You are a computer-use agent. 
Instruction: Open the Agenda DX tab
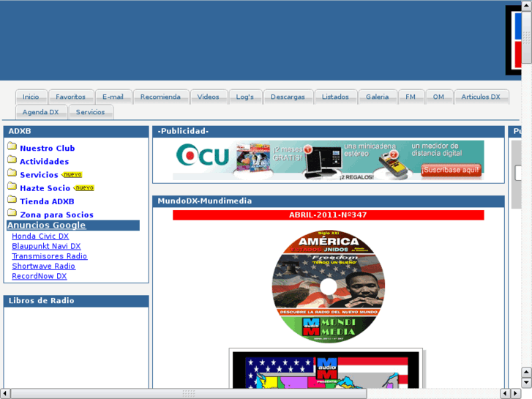pyautogui.click(x=41, y=112)
